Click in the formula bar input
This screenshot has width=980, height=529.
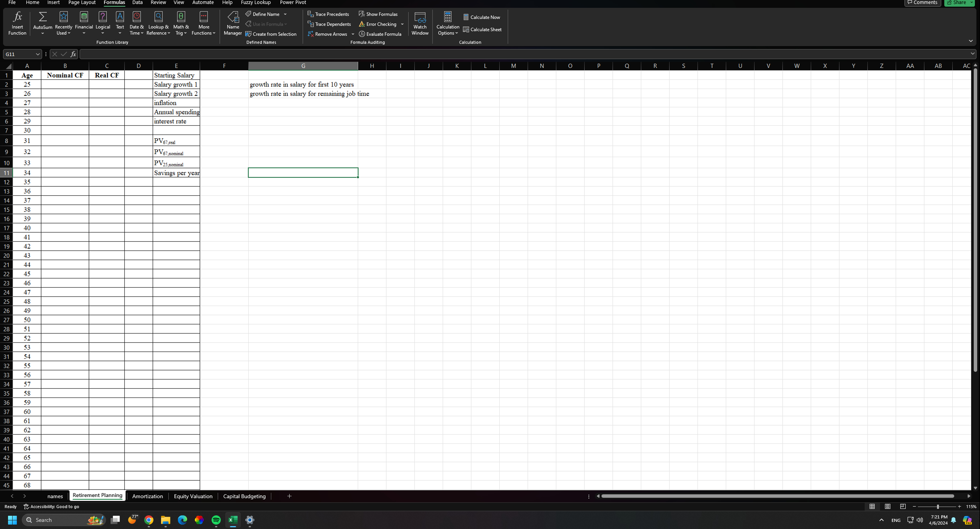coord(524,54)
